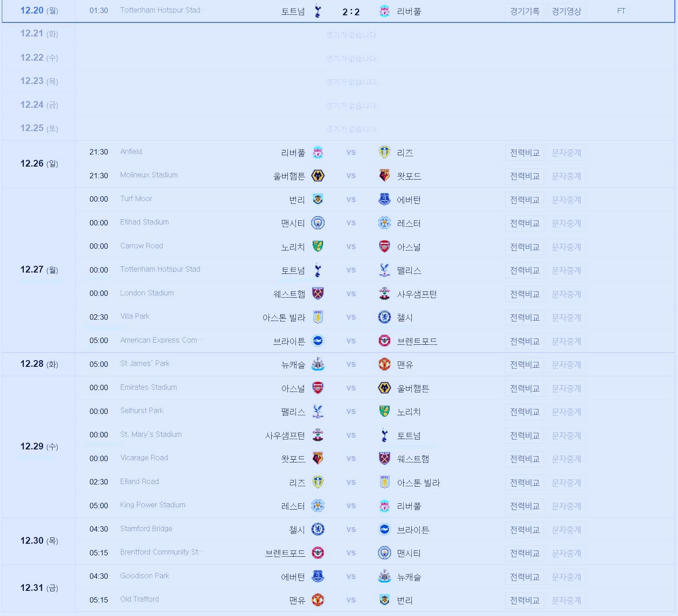Image resolution: width=678 pixels, height=616 pixels.
Task: Click the 2:2 score of the Tottenham match
Action: pos(351,11)
